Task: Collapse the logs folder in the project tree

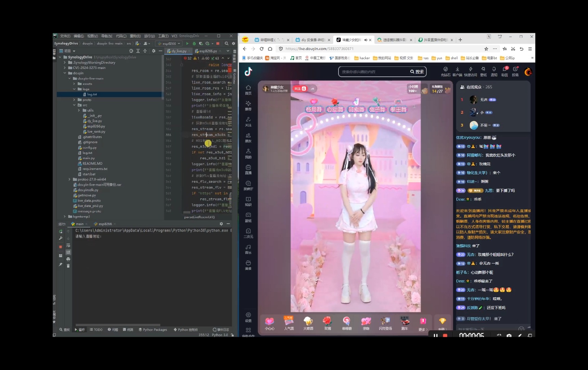Action: (x=74, y=89)
